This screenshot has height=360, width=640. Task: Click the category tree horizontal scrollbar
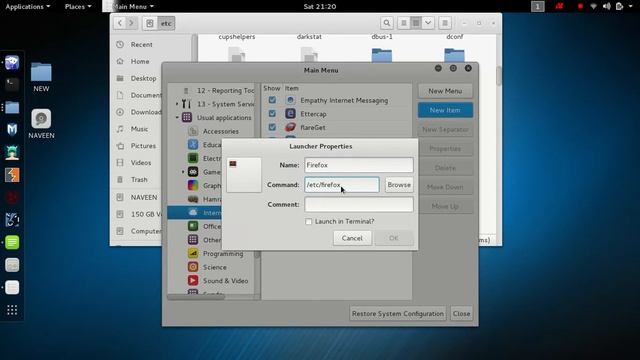196,297
